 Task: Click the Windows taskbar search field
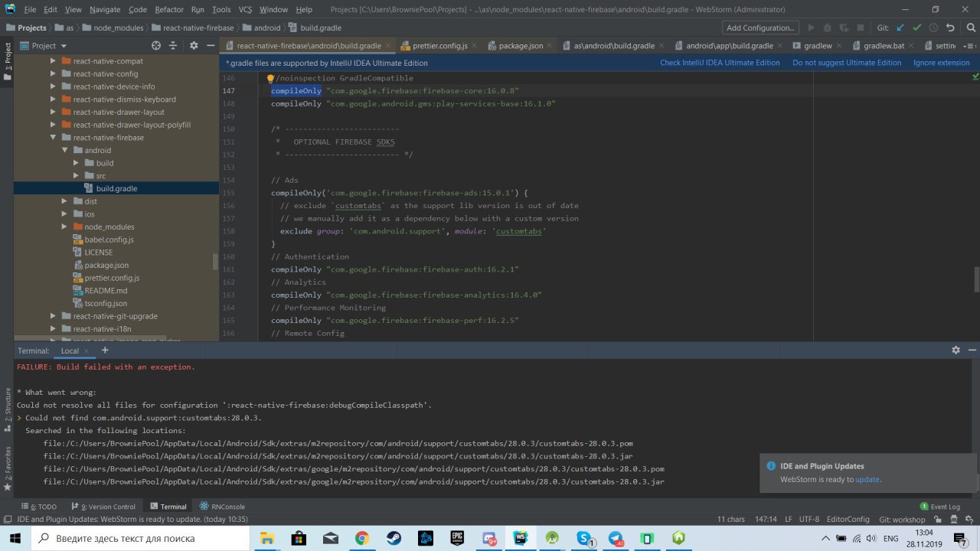pos(139,539)
